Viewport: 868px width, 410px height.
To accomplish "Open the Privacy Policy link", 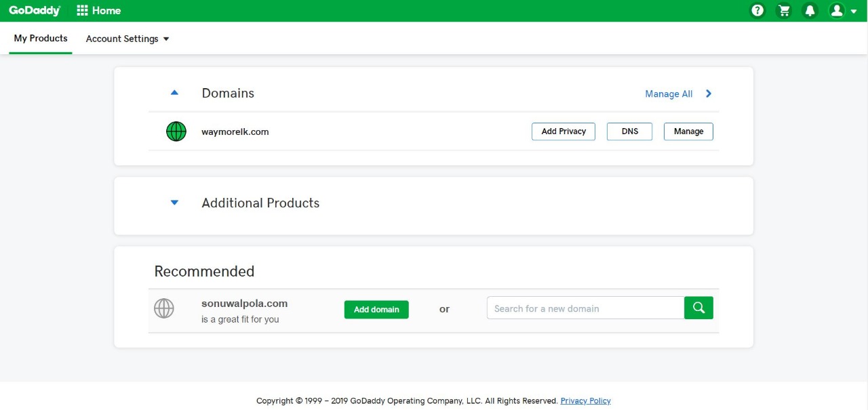I will 585,401.
